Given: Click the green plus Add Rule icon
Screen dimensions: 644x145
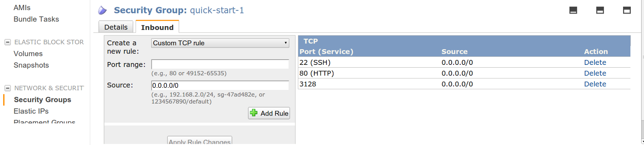Looking at the screenshot, I should pyautogui.click(x=254, y=113).
